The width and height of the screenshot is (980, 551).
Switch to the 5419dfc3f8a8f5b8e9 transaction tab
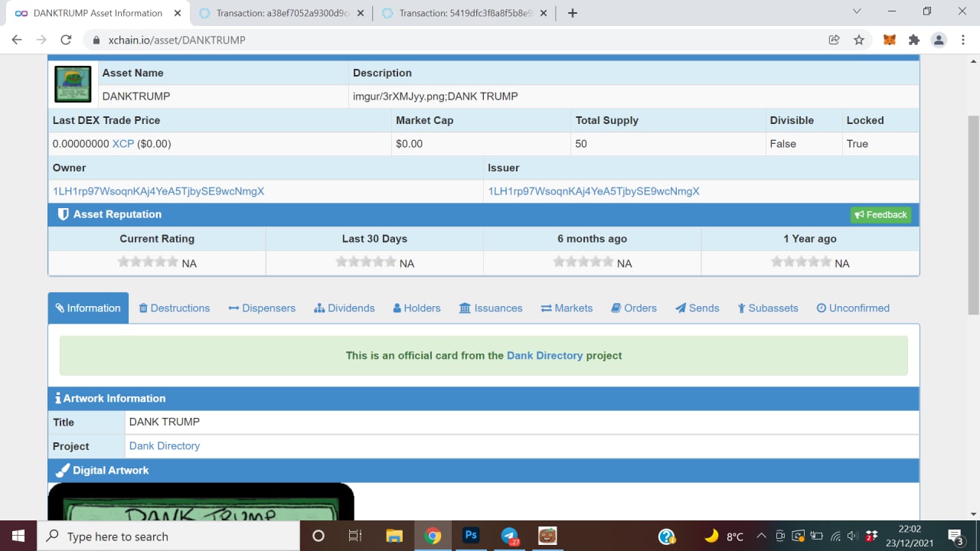pos(463,13)
